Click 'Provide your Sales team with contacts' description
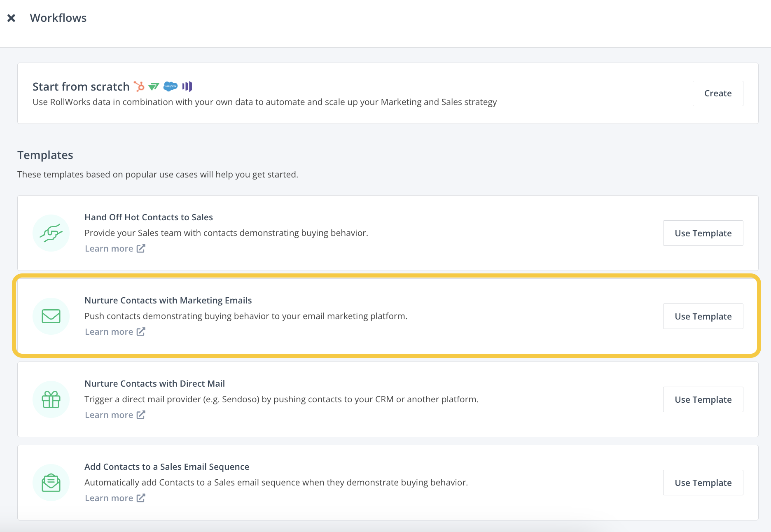The width and height of the screenshot is (771, 532). point(226,233)
